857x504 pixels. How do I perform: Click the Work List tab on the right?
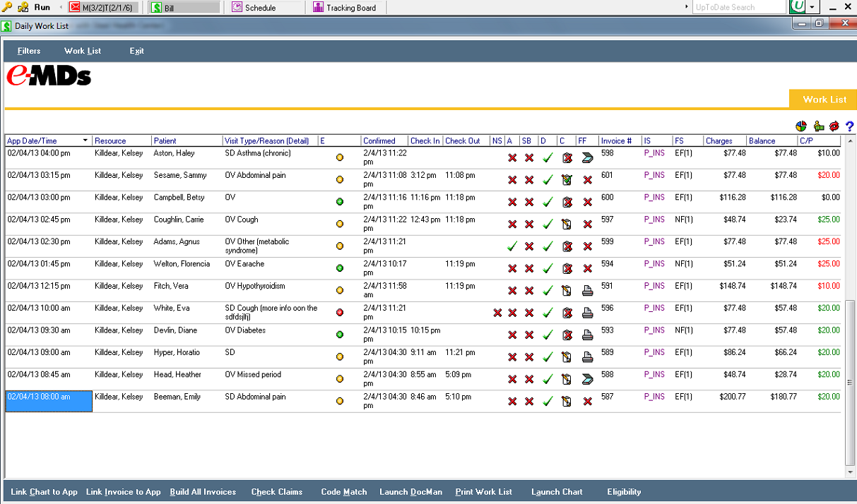coord(824,100)
